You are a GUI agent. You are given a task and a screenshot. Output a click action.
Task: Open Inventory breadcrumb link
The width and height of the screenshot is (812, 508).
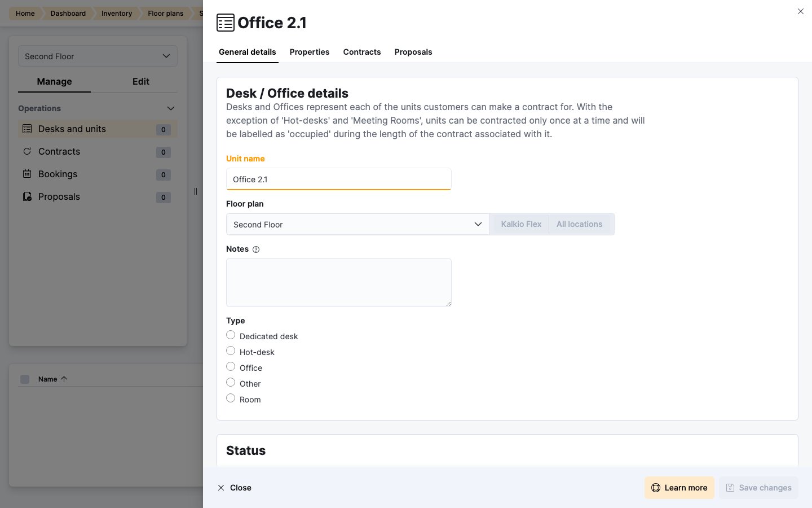pos(117,13)
